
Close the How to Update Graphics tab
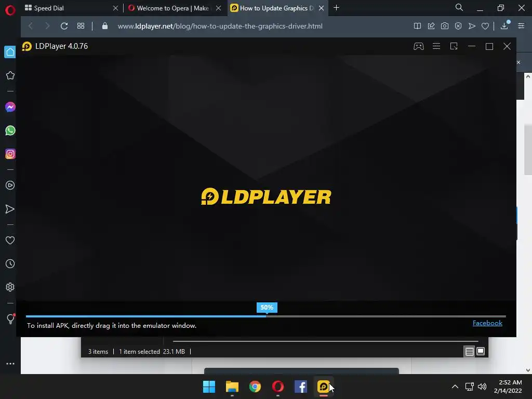(x=321, y=8)
